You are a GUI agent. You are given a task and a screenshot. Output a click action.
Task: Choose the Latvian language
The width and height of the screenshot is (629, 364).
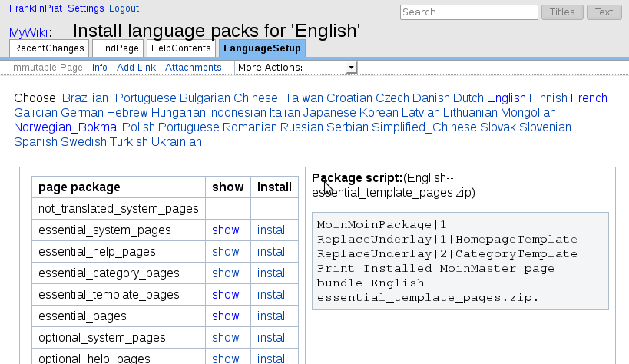[x=420, y=112]
